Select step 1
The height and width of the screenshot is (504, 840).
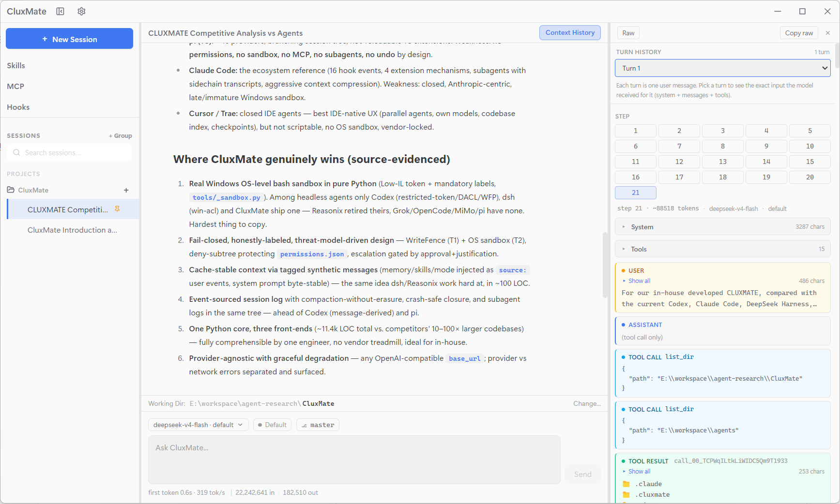click(x=636, y=131)
